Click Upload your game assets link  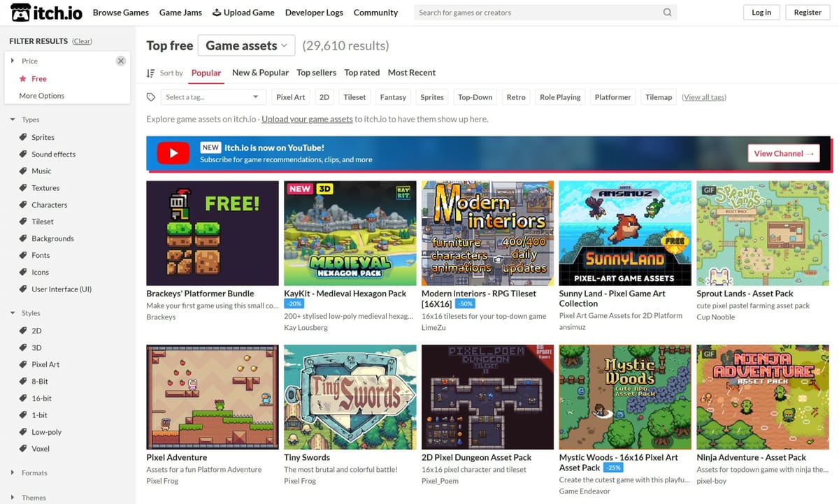pos(307,119)
